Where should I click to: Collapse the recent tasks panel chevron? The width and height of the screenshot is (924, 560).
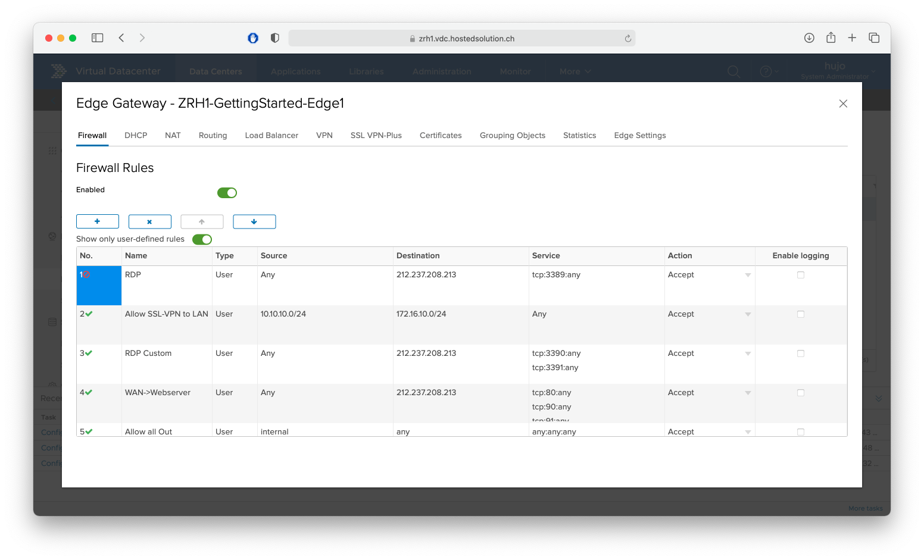[x=878, y=398]
